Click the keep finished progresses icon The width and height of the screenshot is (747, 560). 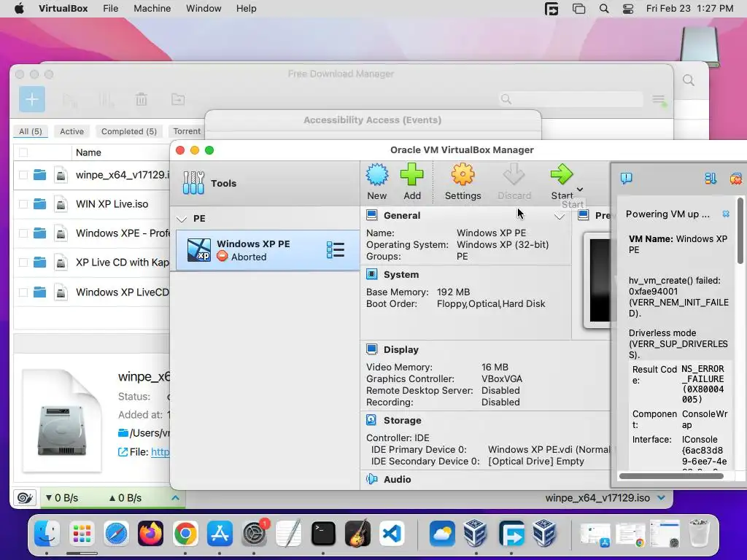click(711, 179)
